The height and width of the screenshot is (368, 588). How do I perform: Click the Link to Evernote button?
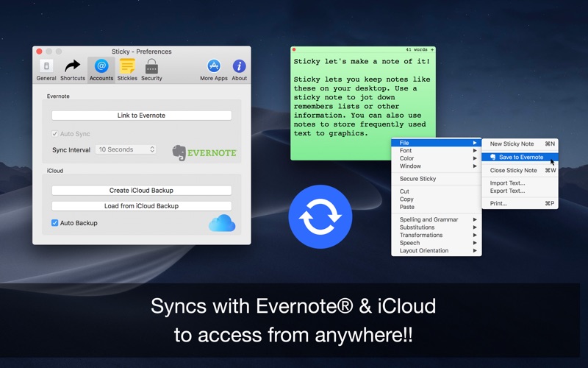tap(141, 116)
